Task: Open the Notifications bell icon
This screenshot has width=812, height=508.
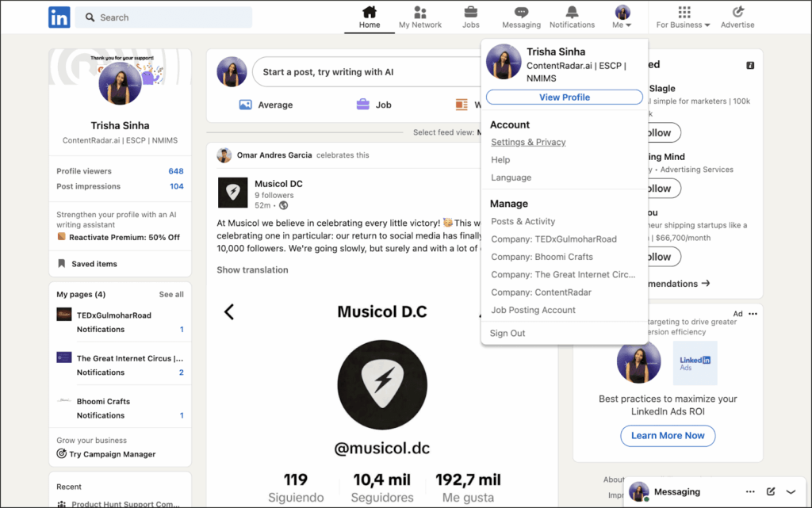Action: click(572, 13)
